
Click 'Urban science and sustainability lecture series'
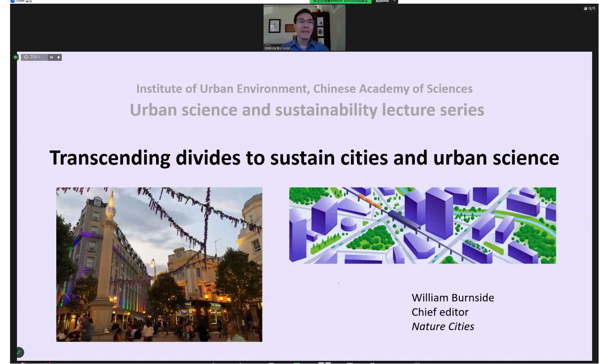point(307,110)
